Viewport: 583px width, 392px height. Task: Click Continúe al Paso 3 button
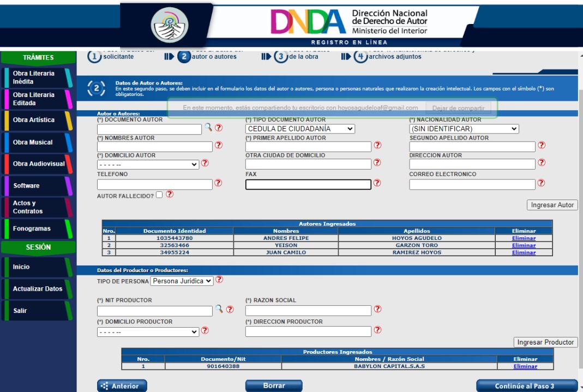tap(527, 386)
